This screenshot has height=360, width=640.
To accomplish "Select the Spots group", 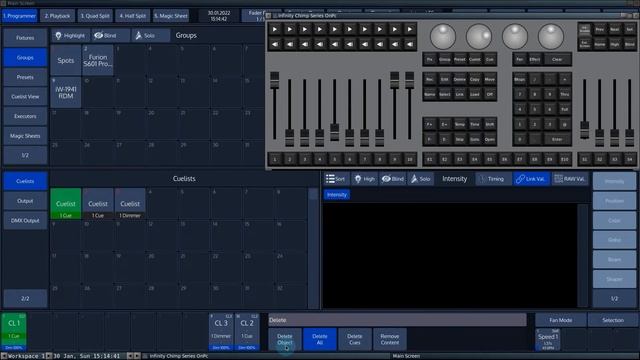I will (66, 60).
